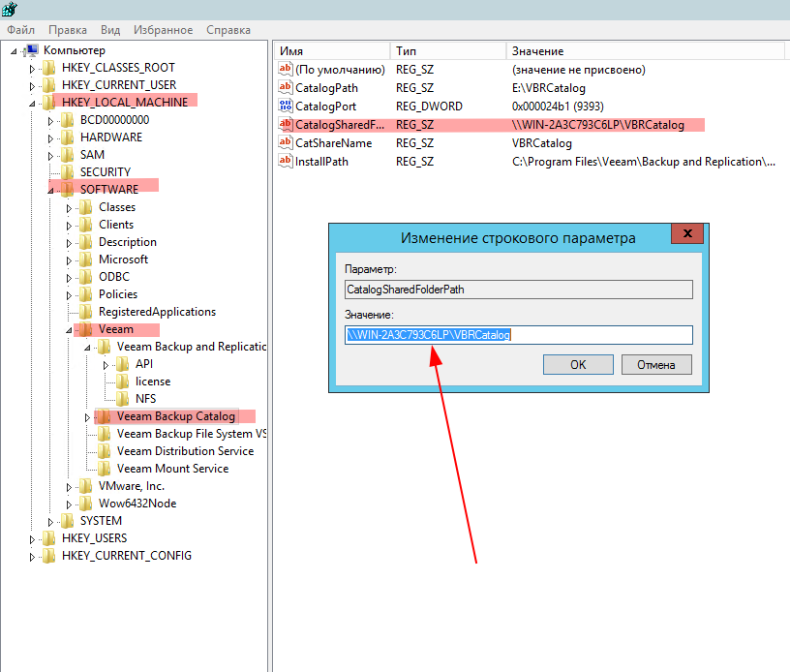Click the string icon for CatalogPath
Viewport: 790px width, 672px height.
click(x=286, y=88)
